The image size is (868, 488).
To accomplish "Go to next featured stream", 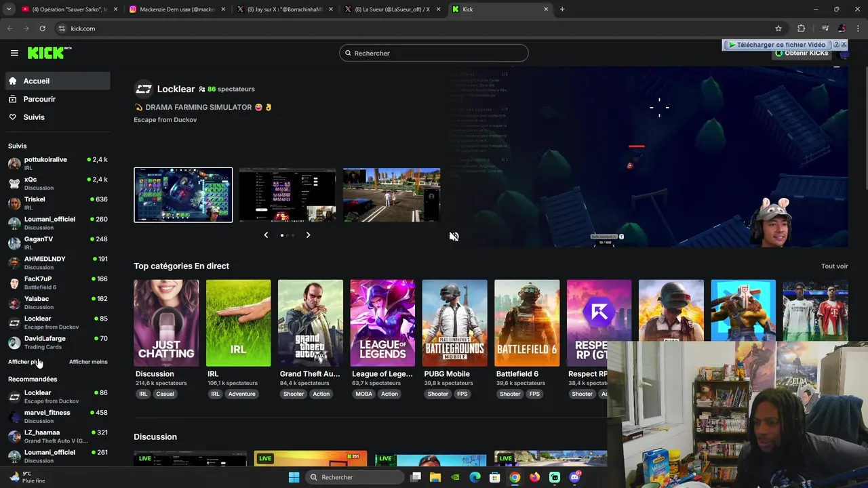I will click(308, 235).
